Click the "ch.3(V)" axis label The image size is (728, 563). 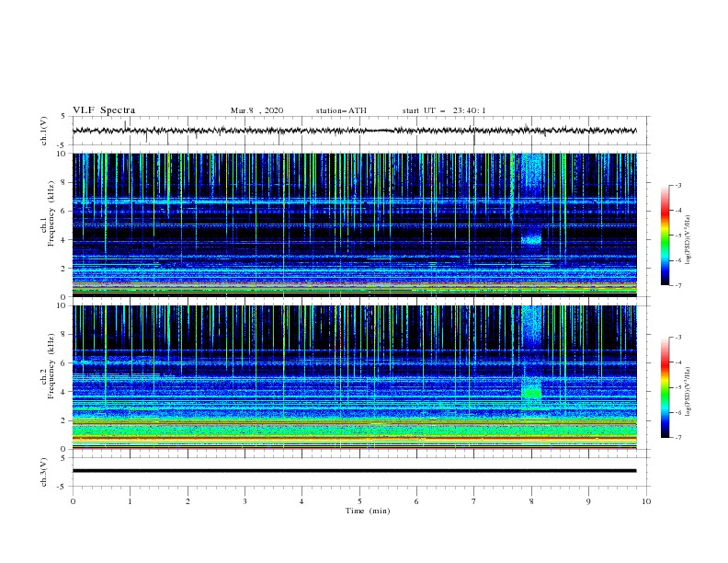coord(44,472)
